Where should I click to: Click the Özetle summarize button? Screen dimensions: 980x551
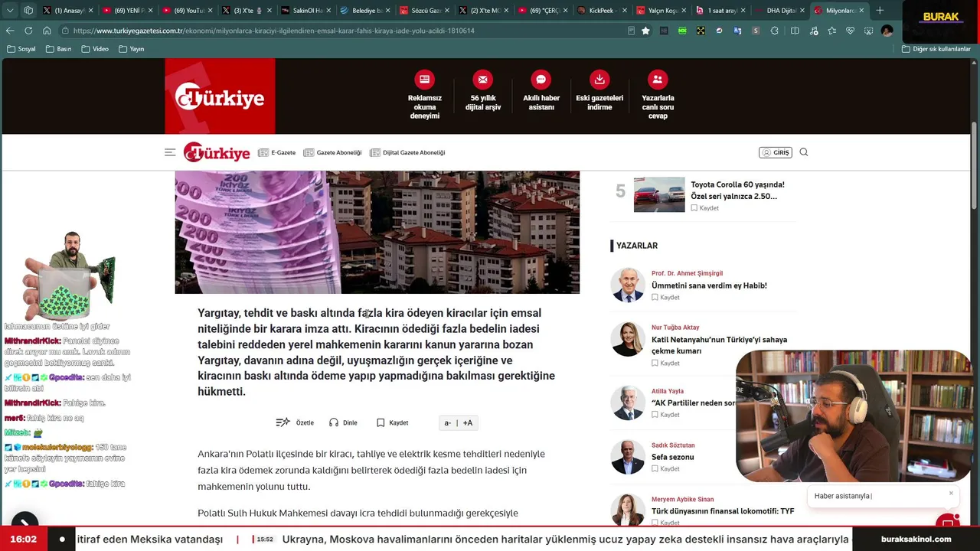(x=295, y=422)
